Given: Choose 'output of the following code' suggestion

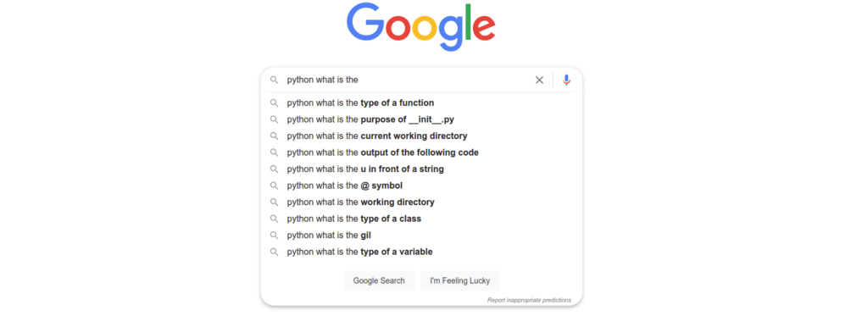Looking at the screenshot, I should click(421, 152).
